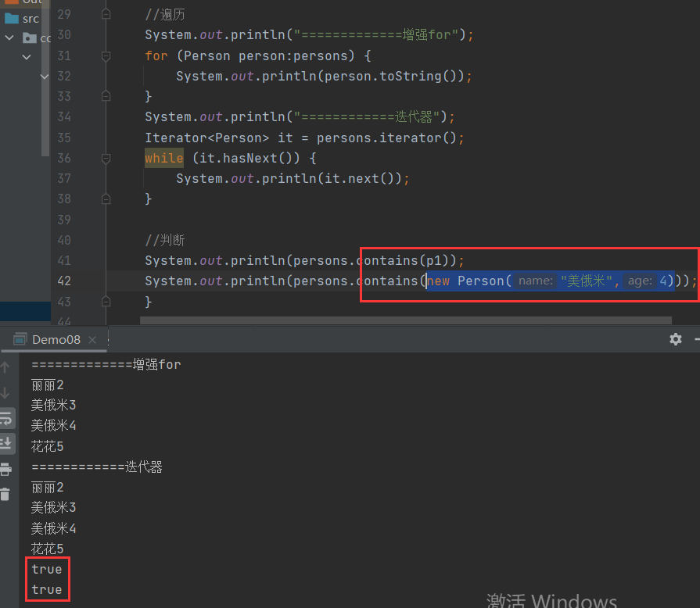Click the for keyword on line 31
The height and width of the screenshot is (608, 700).
tap(156, 55)
